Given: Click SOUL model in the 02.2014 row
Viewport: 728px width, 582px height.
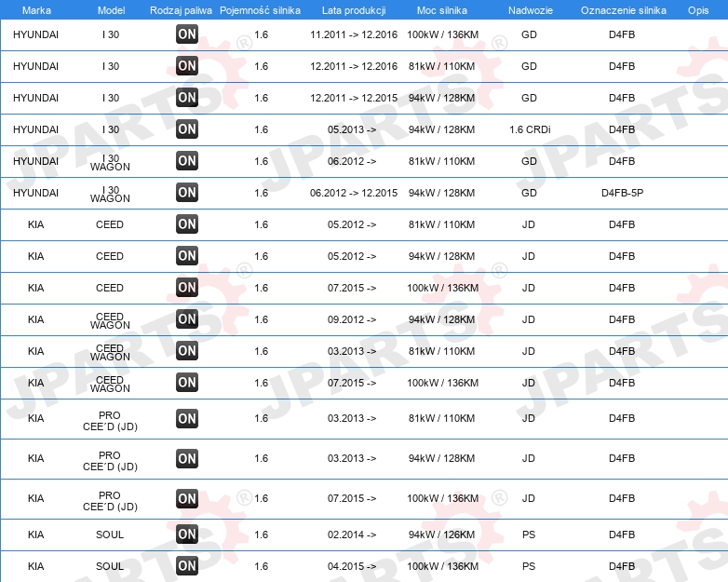Looking at the screenshot, I should 110,535.
